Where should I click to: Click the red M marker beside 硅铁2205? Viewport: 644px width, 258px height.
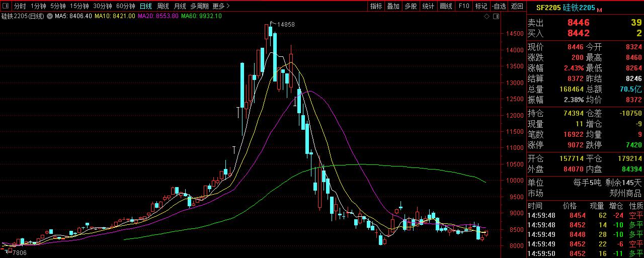(x=599, y=9)
